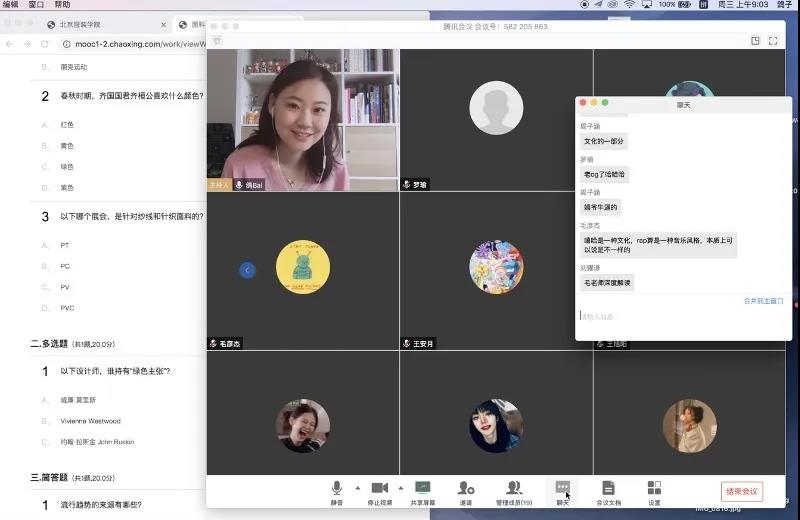This screenshot has height=520, width=800.
Task: Click the 合并到主窗口 link in chat
Action: [x=763, y=301]
